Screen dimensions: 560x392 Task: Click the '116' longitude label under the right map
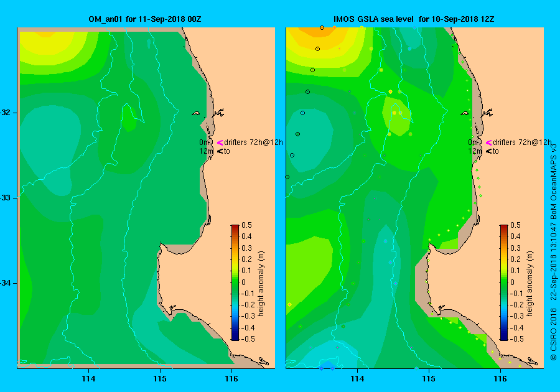coord(500,379)
